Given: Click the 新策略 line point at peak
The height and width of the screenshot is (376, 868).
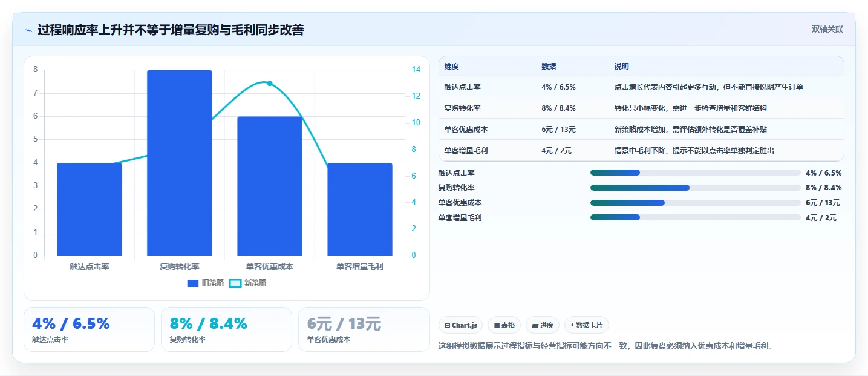Looking at the screenshot, I should tap(270, 84).
